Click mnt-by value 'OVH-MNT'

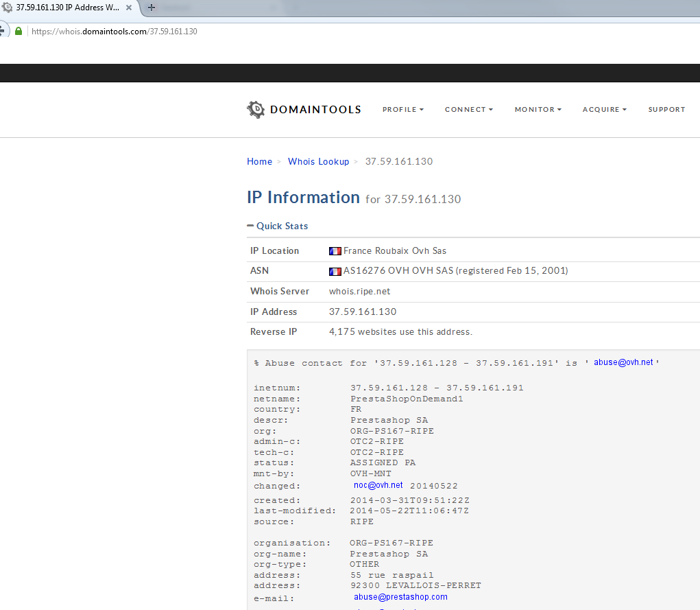(370, 473)
